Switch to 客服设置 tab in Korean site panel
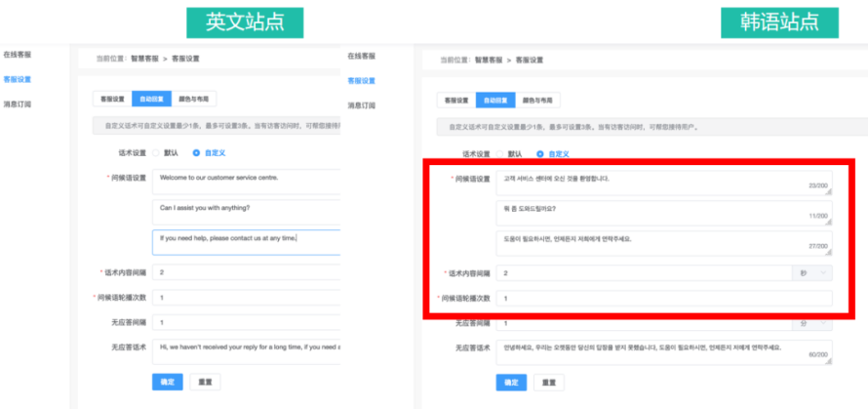The width and height of the screenshot is (868, 409). pyautogui.click(x=456, y=101)
